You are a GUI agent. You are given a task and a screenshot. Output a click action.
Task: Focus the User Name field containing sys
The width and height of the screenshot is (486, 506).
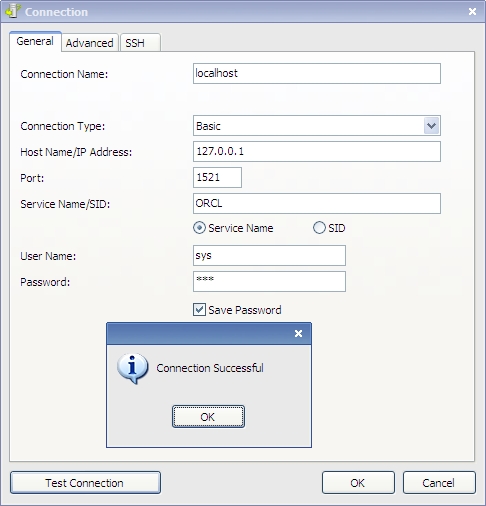pyautogui.click(x=269, y=256)
